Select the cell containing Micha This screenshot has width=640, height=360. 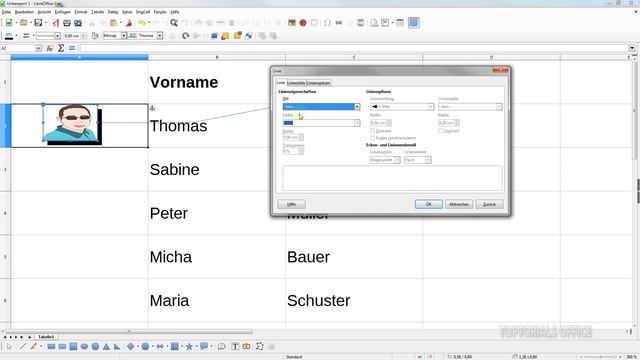217,257
